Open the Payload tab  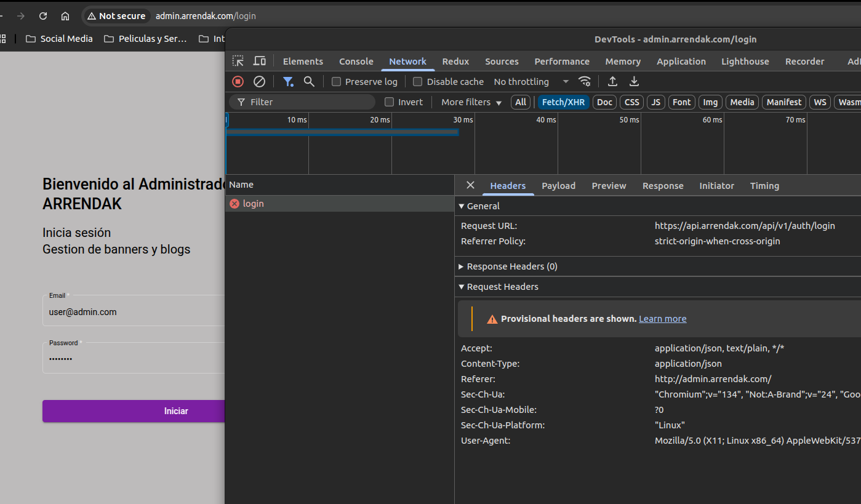point(558,186)
